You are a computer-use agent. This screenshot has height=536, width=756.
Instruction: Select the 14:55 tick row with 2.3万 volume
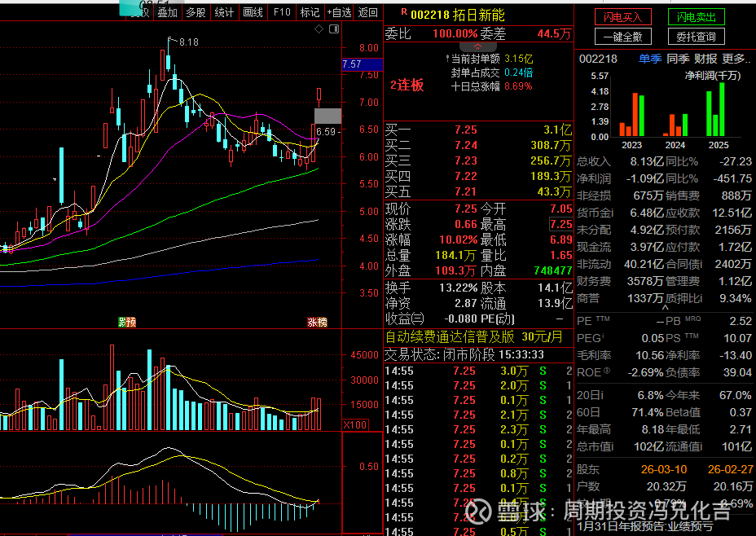[479, 429]
